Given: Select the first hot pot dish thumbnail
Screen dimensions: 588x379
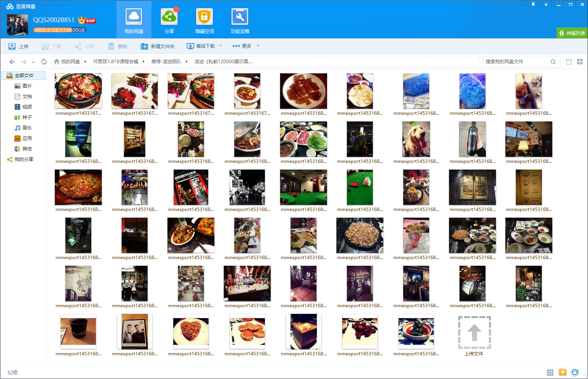Looking at the screenshot, I should [x=78, y=91].
